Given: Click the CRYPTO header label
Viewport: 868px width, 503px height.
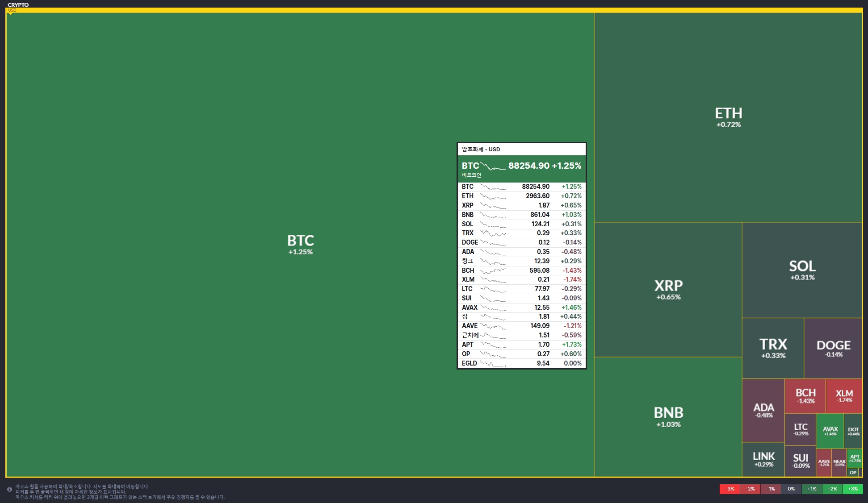Looking at the screenshot, I should point(18,5).
